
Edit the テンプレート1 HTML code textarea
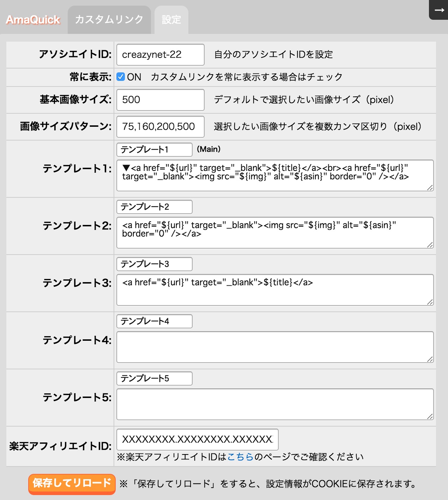tap(275, 175)
